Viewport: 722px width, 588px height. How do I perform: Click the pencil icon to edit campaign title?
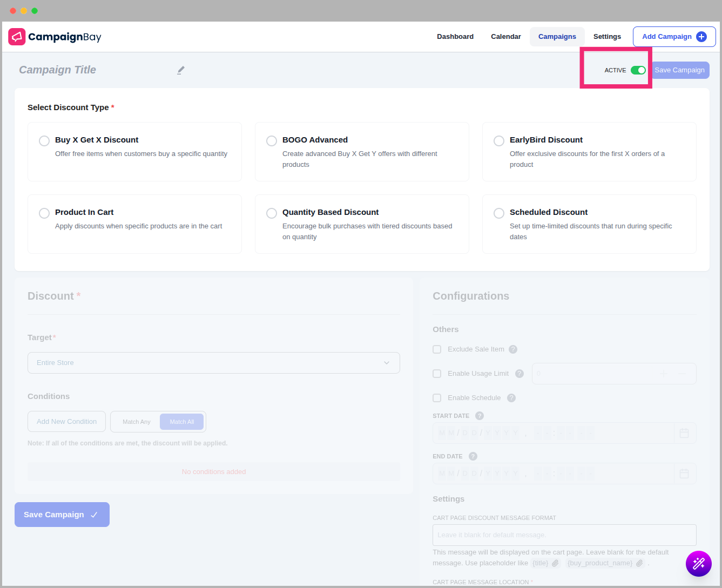181,70
